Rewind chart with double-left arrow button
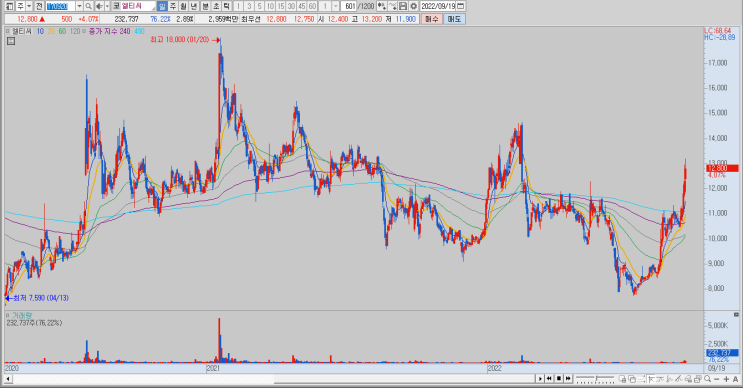The width and height of the screenshot is (743, 388). (x=549, y=379)
